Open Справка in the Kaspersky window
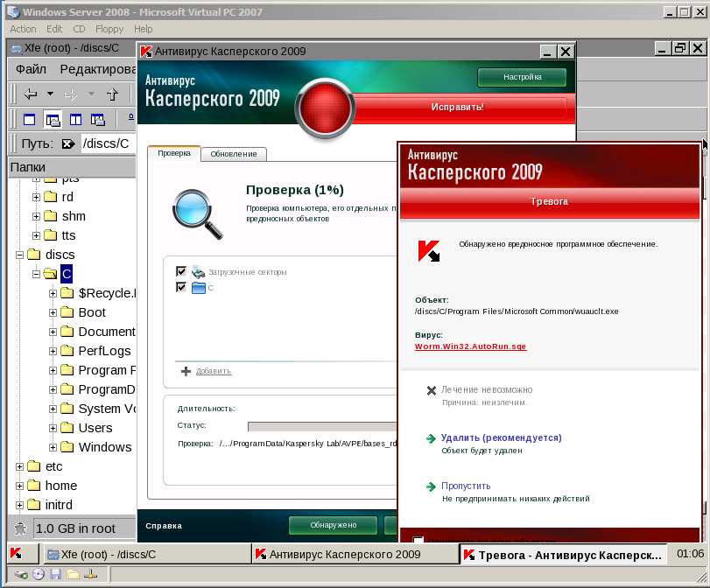 [164, 526]
